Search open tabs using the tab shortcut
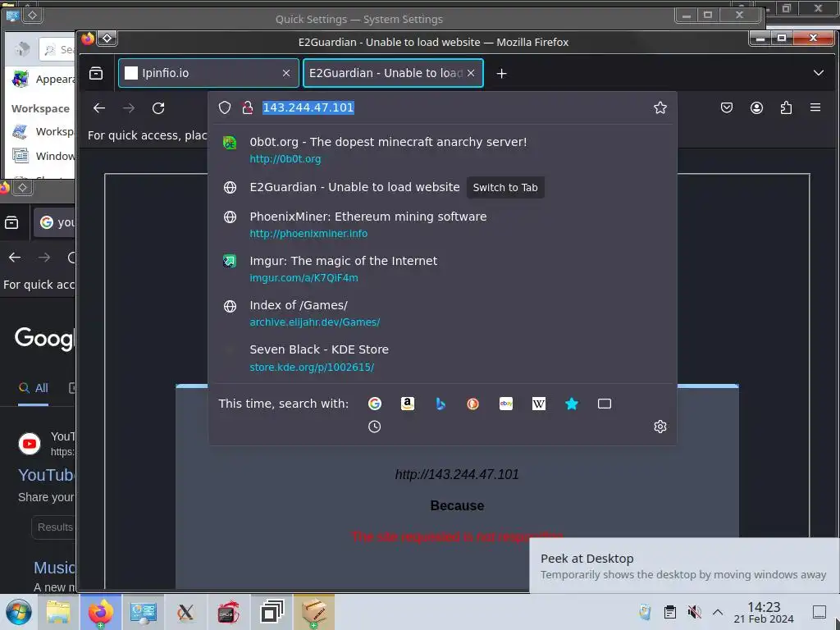Viewport: 840px width, 630px height. coord(605,404)
